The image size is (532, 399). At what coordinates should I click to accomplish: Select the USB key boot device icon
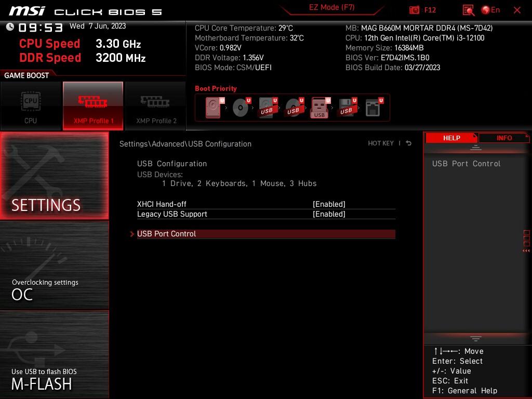320,108
